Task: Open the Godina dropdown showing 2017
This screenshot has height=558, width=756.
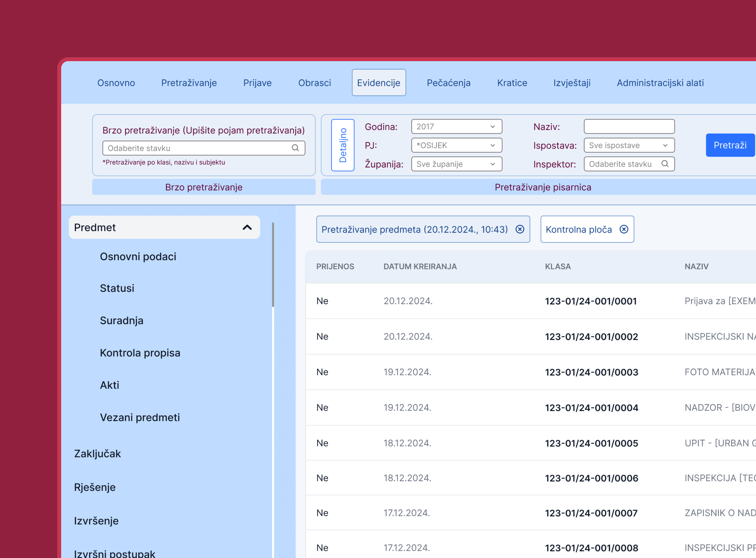Action: coord(456,127)
